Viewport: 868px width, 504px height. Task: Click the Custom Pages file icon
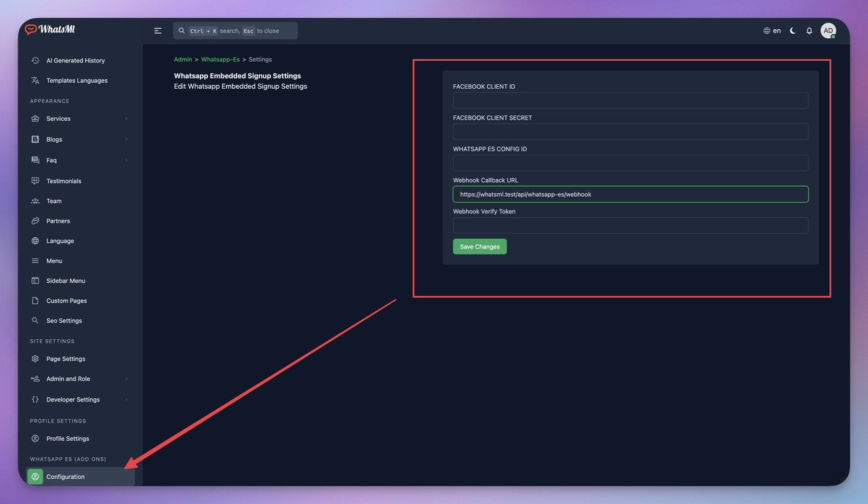point(35,301)
